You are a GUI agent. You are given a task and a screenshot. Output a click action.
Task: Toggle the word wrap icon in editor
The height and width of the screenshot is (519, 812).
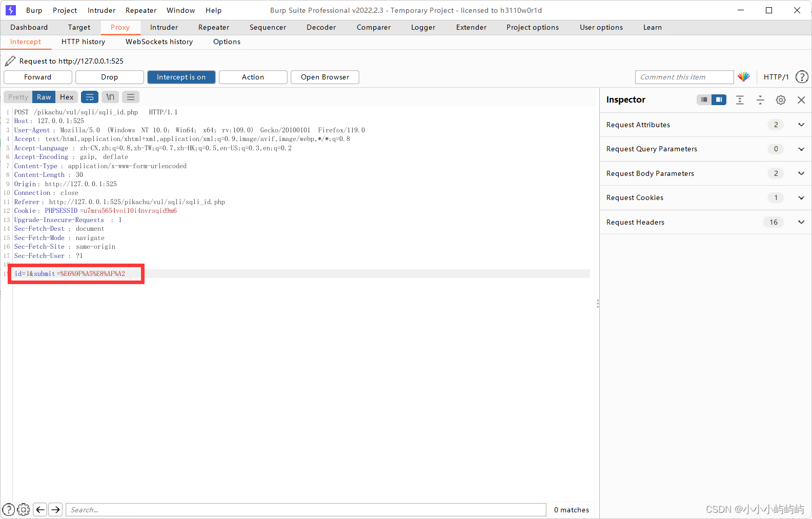pyautogui.click(x=90, y=97)
